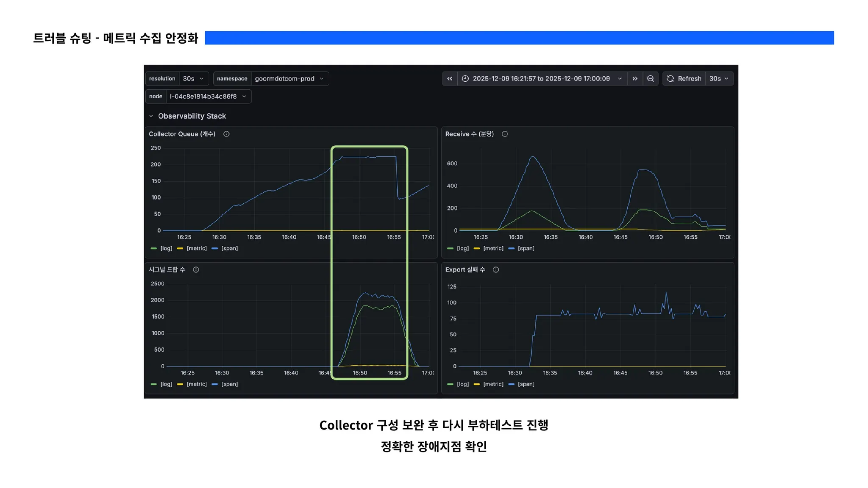This screenshot has width=868, height=488.
Task: Click the info icon next to Export 실패 수
Action: [496, 270]
